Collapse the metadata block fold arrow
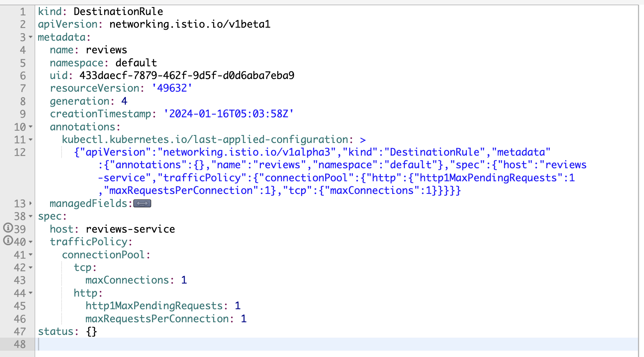The height and width of the screenshot is (357, 644). pyautogui.click(x=31, y=37)
